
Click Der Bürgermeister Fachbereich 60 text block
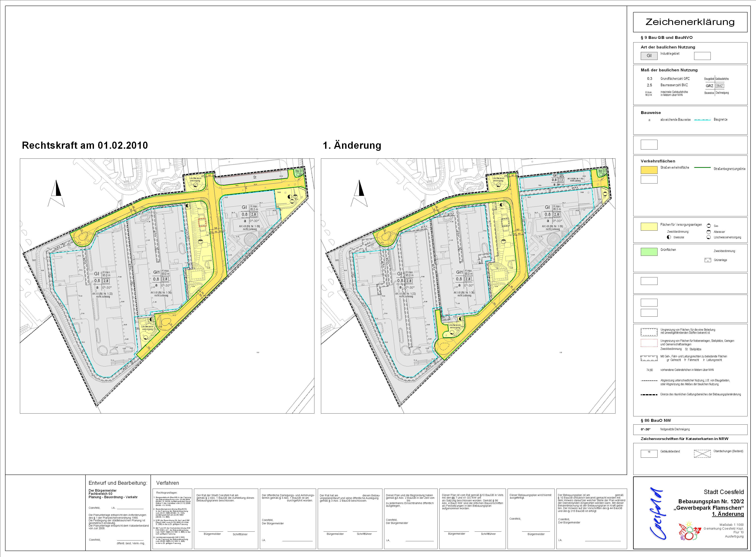(x=113, y=494)
